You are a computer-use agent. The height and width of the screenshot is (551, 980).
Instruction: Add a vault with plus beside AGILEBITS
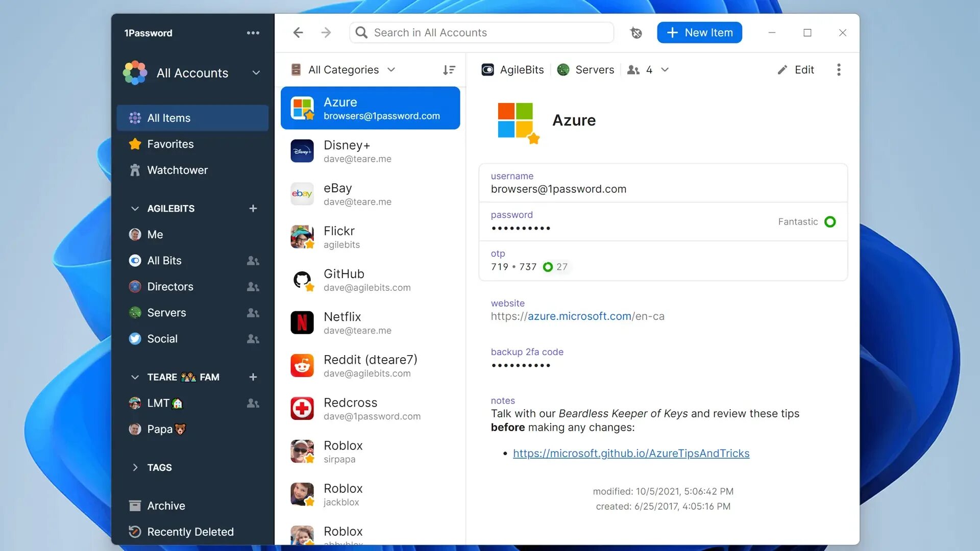click(253, 208)
